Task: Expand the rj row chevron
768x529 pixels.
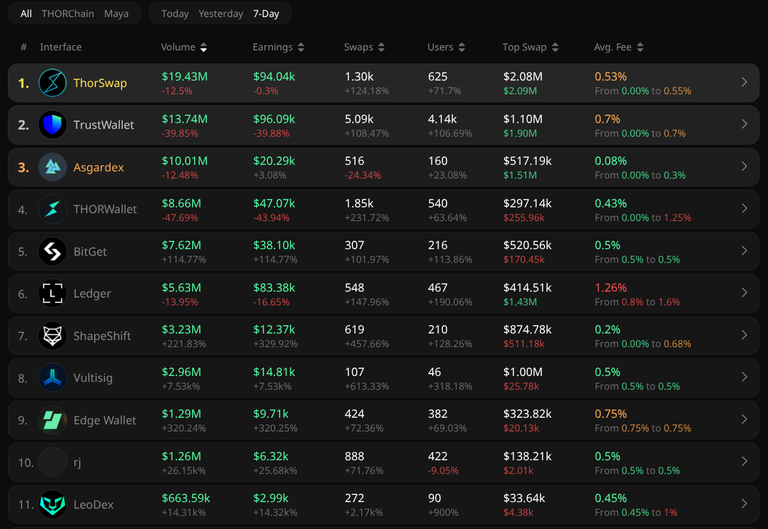Action: (744, 461)
